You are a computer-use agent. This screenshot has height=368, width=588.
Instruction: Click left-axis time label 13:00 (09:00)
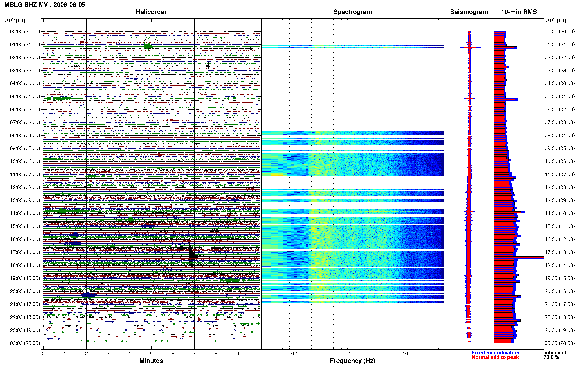[x=25, y=200]
